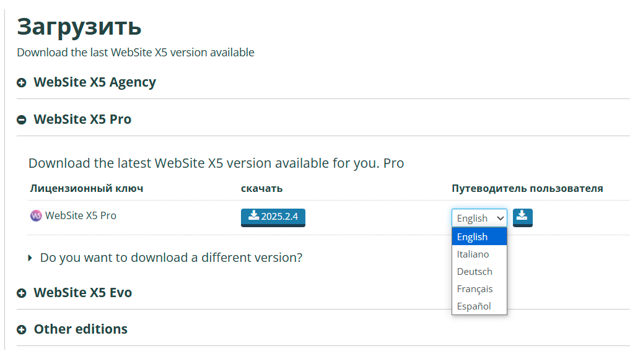Click the 'Лицензионный ключ' column header
This screenshot has height=364, width=630.
point(86,188)
